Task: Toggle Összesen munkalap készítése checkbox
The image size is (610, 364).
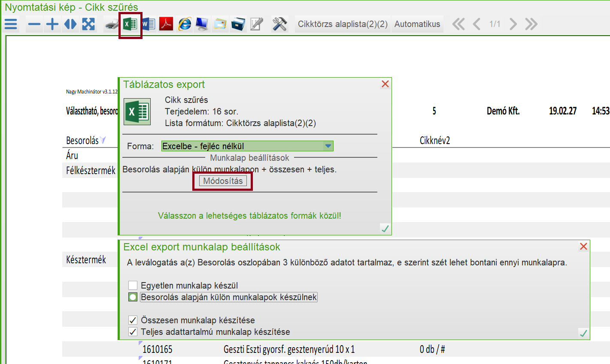Action: 133,320
